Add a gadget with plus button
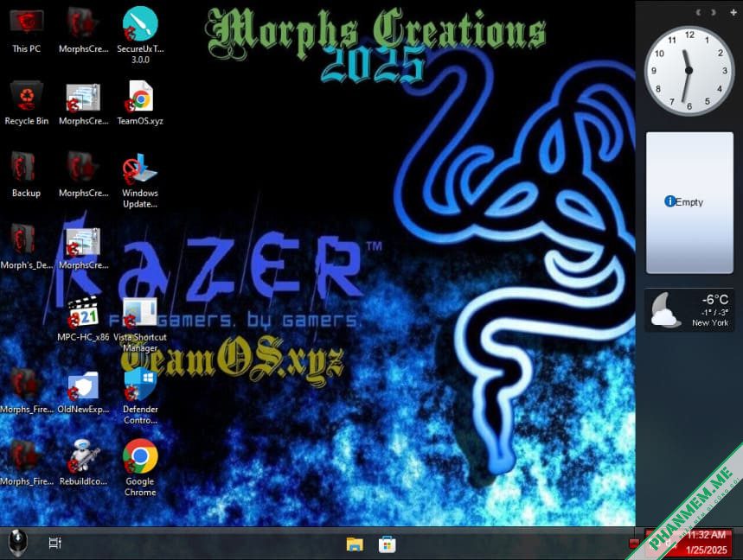This screenshot has width=743, height=560. click(733, 12)
